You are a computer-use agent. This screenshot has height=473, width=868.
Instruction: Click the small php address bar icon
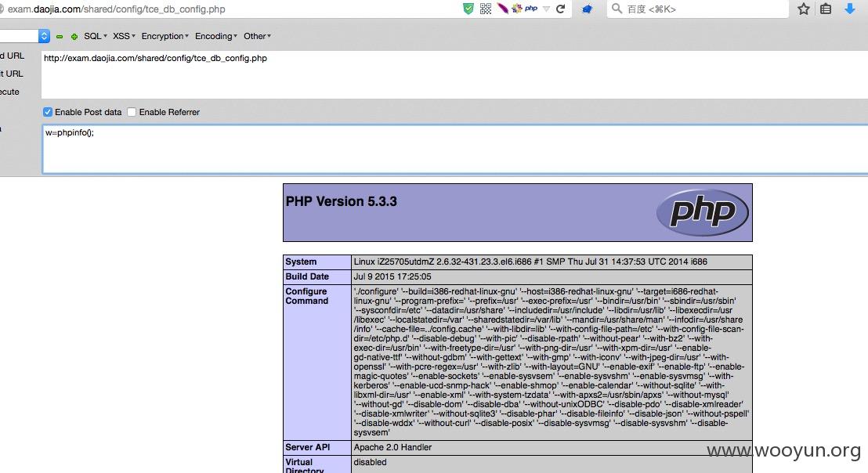[531, 9]
